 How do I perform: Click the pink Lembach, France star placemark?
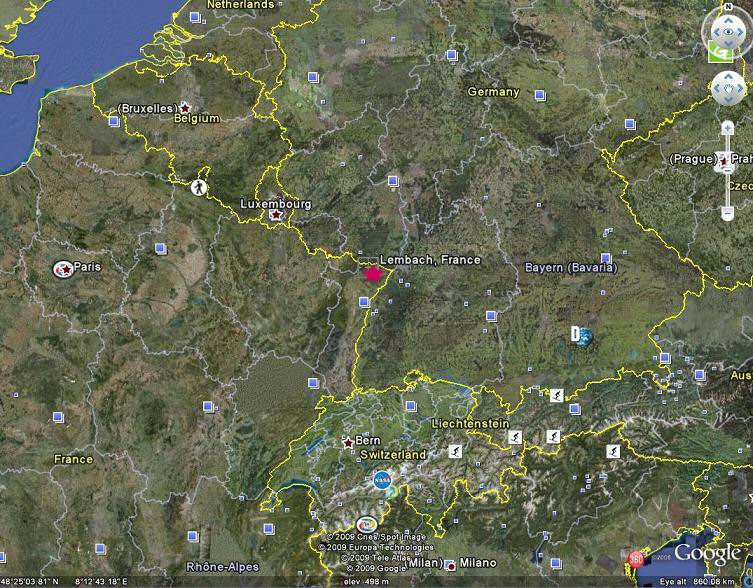pos(373,273)
